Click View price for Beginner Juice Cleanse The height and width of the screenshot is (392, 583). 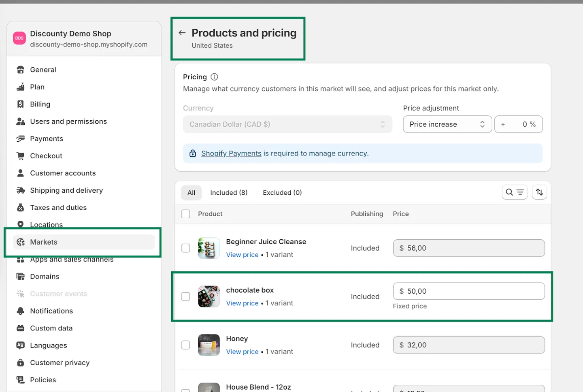[242, 255]
